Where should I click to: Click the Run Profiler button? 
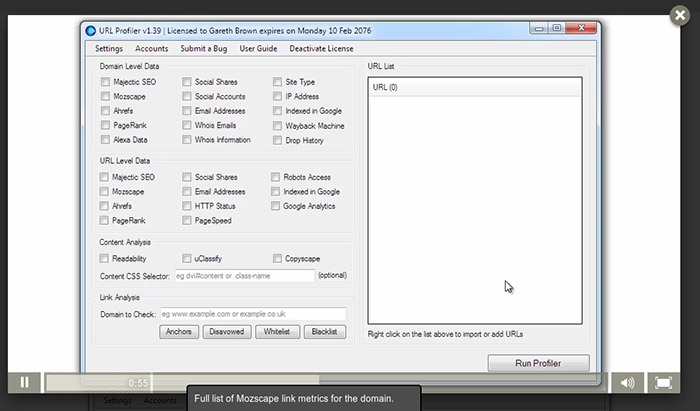(x=538, y=363)
